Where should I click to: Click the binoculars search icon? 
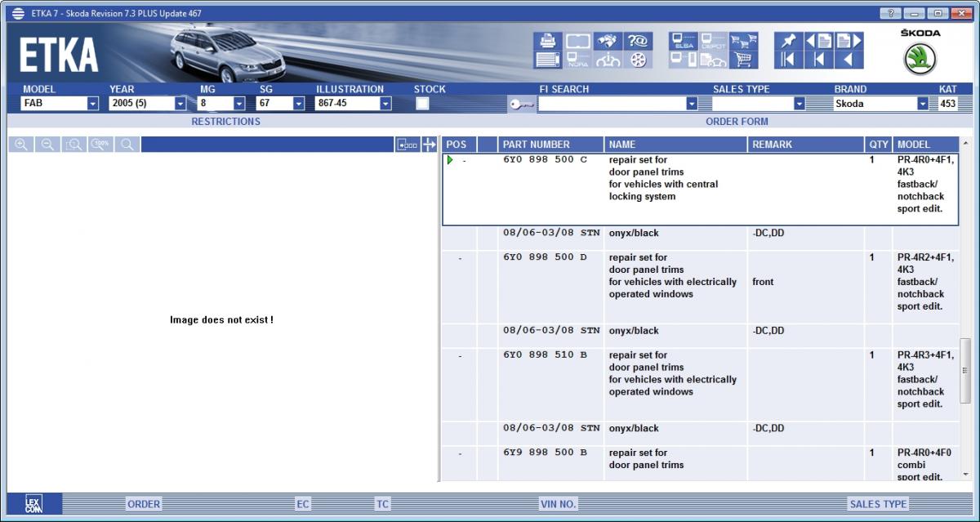[606, 41]
